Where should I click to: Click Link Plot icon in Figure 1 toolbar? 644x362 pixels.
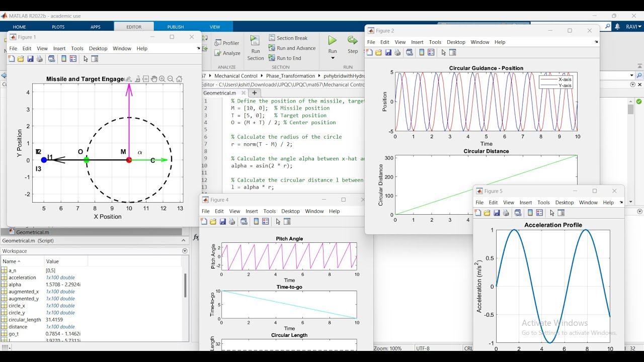tap(51, 59)
